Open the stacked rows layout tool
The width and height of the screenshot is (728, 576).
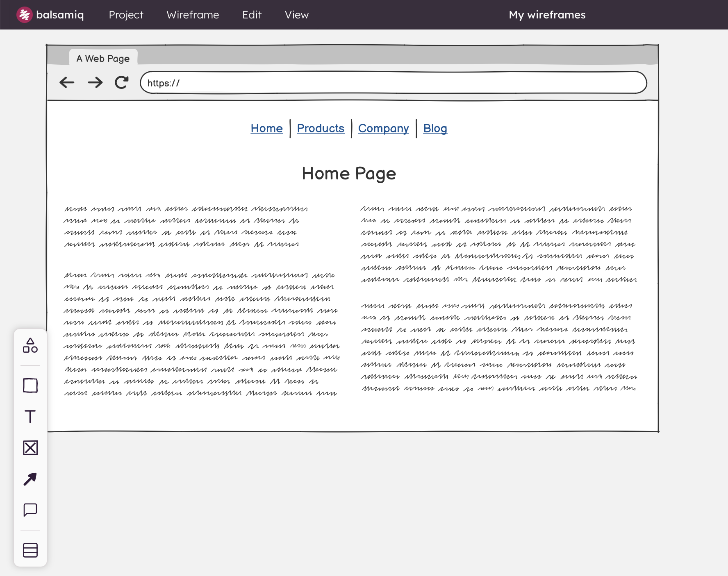pyautogui.click(x=30, y=550)
